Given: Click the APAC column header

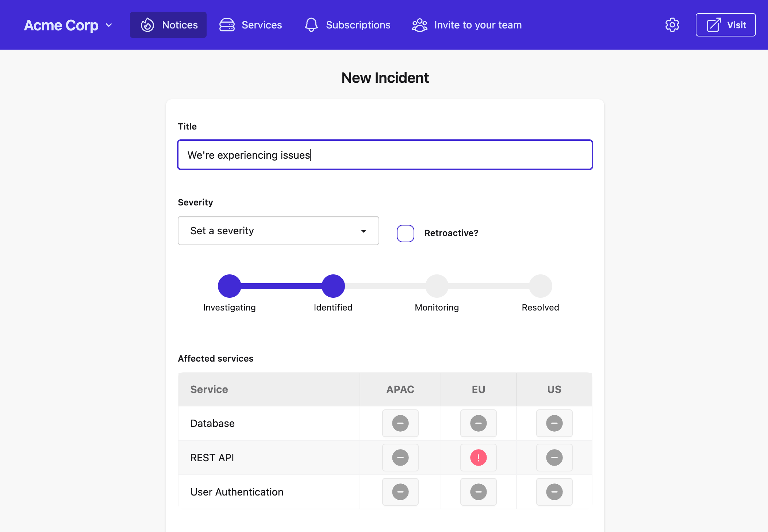Looking at the screenshot, I should (x=400, y=389).
